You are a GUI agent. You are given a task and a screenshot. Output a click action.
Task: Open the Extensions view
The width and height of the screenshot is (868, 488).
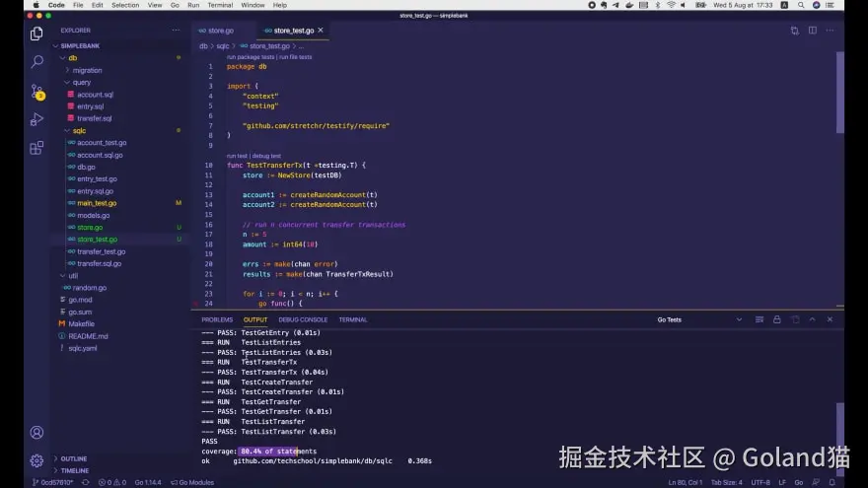pyautogui.click(x=36, y=148)
